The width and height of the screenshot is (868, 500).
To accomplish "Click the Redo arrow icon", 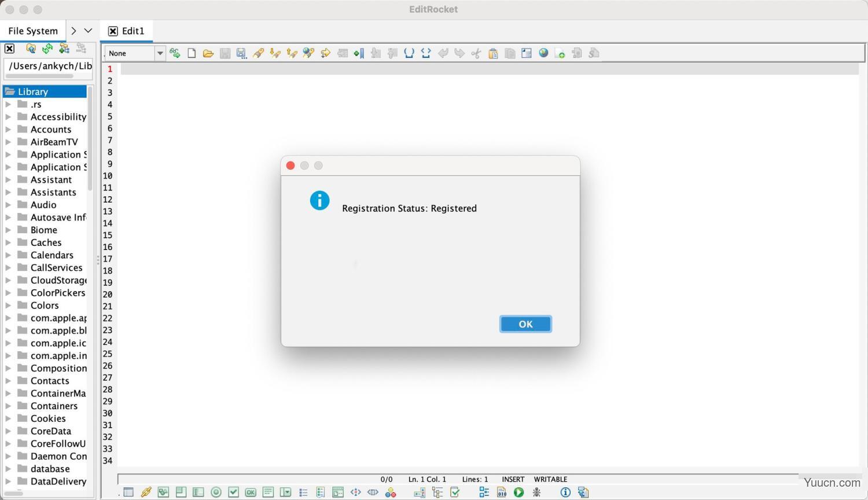I will [x=459, y=53].
